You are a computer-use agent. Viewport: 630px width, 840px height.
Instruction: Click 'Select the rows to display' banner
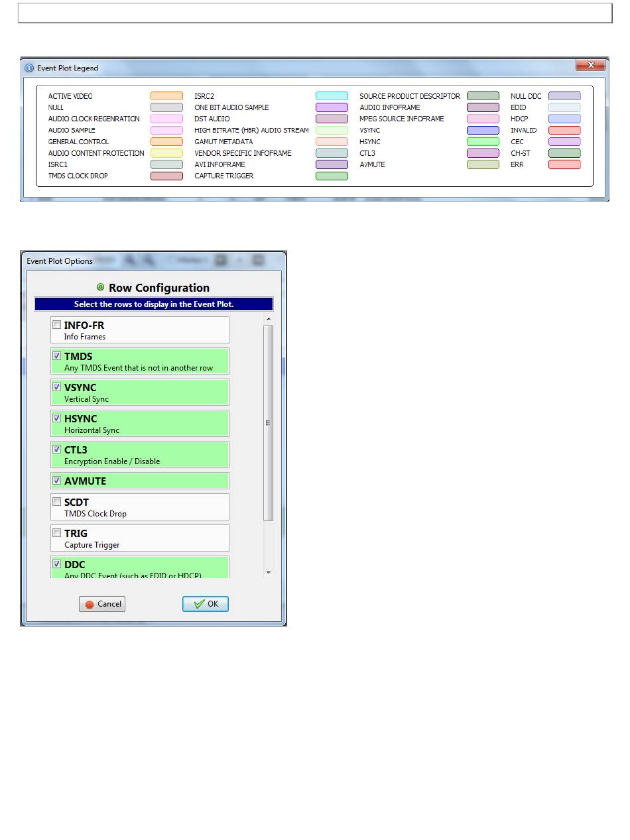[x=154, y=304]
